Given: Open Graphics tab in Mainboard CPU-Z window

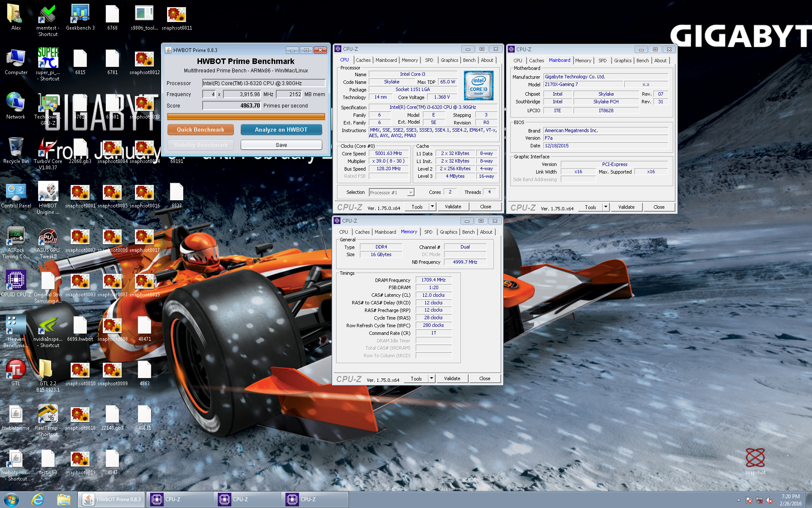Looking at the screenshot, I should (623, 61).
